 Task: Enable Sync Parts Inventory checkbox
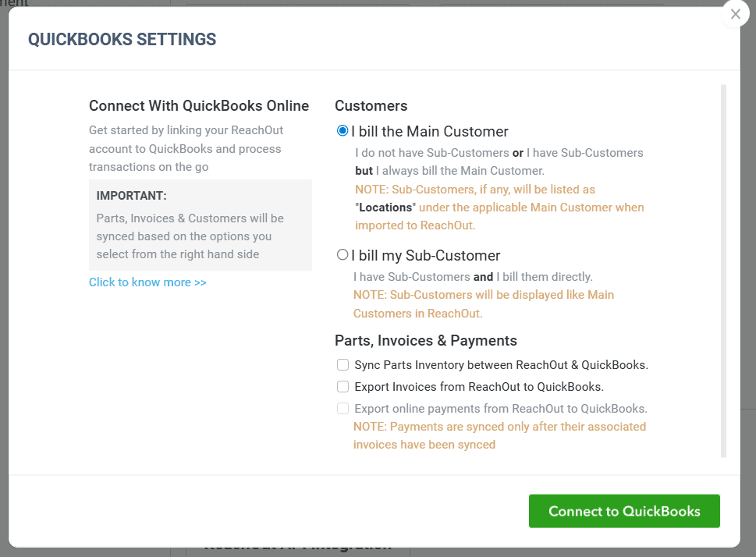coord(343,365)
